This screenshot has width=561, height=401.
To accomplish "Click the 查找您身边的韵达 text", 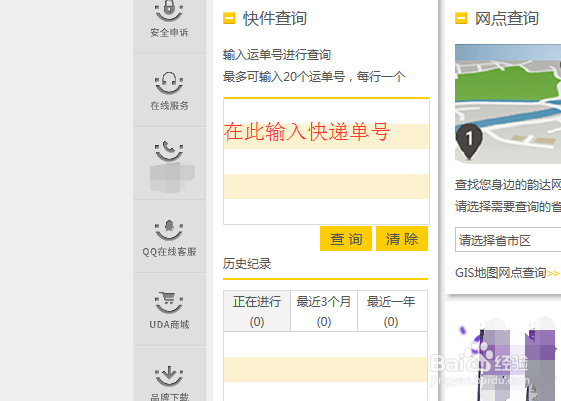I will (503, 185).
